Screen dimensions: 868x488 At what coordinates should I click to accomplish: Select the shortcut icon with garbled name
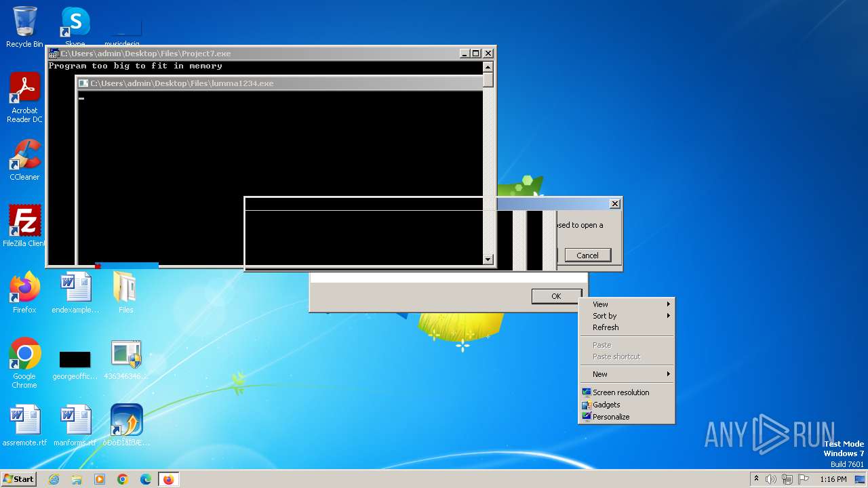tap(125, 426)
